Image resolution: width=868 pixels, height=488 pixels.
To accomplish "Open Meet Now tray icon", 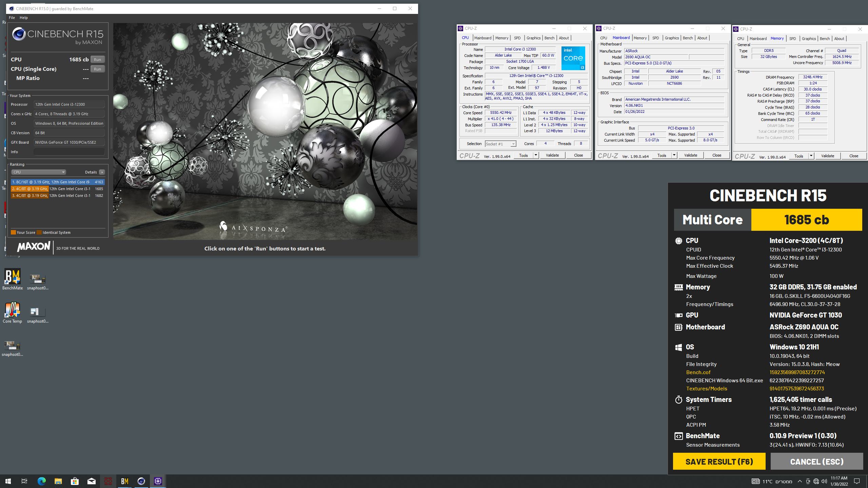I will (x=808, y=481).
